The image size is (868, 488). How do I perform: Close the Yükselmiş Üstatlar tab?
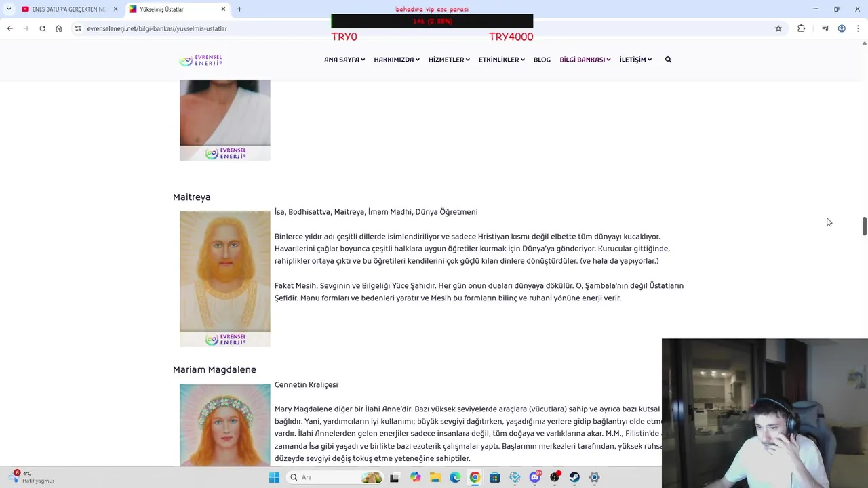click(223, 9)
